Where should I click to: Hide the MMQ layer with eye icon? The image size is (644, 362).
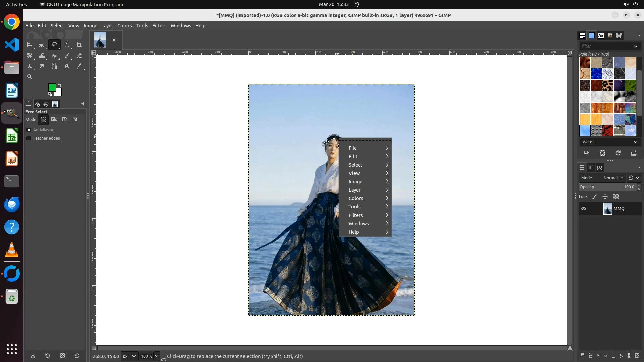[x=584, y=209]
